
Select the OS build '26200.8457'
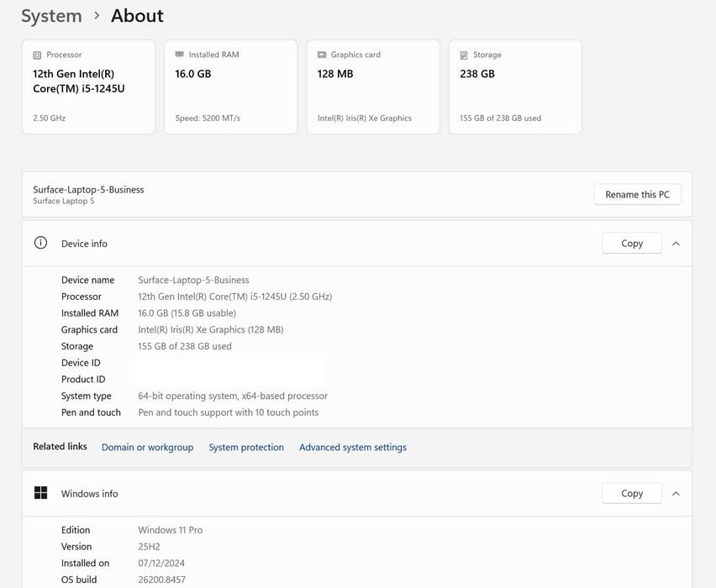point(161,580)
